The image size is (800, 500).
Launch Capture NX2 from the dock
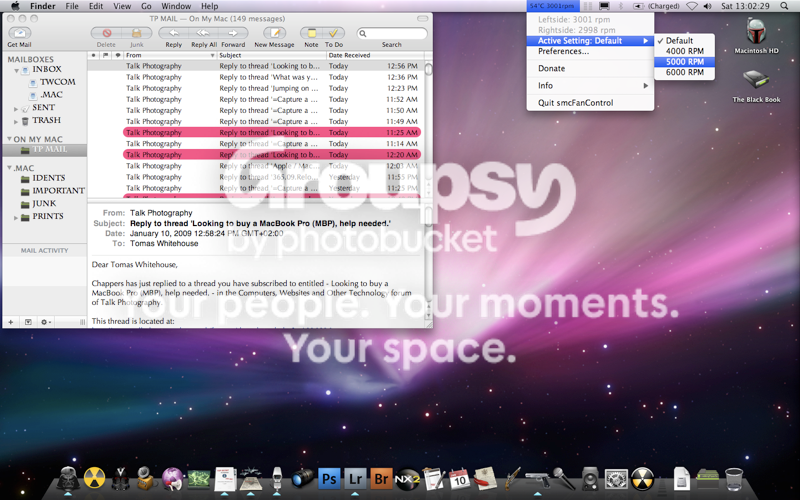[x=407, y=479]
